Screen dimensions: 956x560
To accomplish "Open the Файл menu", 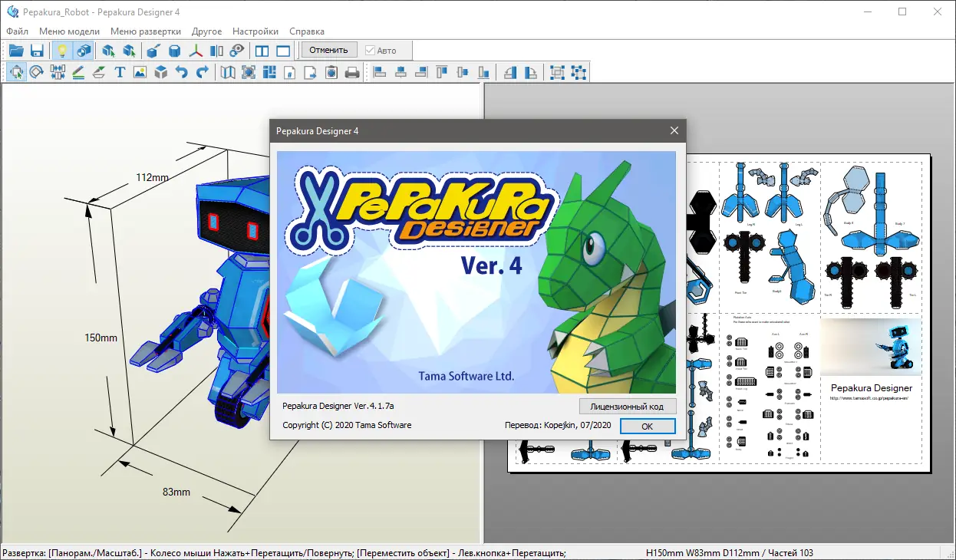I will (17, 31).
